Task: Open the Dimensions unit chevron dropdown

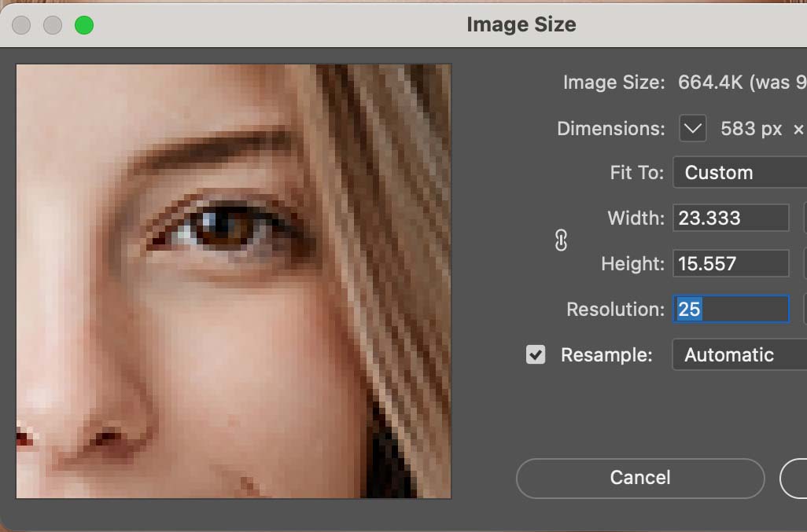Action: click(692, 129)
